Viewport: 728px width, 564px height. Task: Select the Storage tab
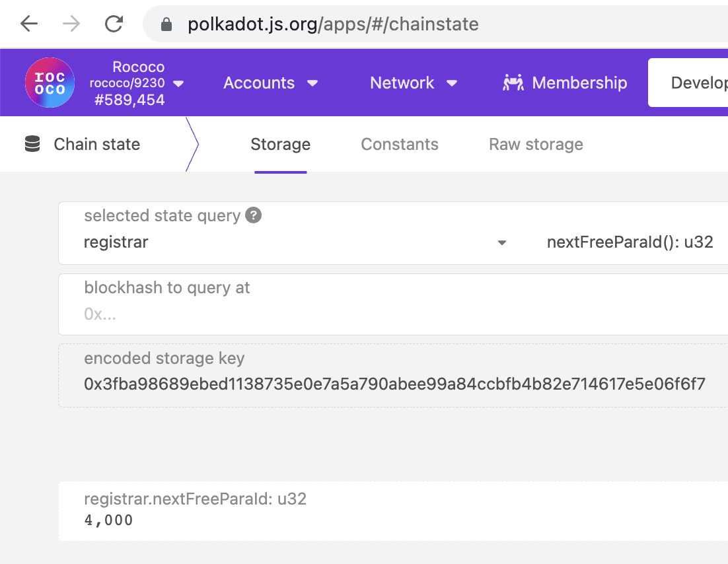(x=280, y=144)
